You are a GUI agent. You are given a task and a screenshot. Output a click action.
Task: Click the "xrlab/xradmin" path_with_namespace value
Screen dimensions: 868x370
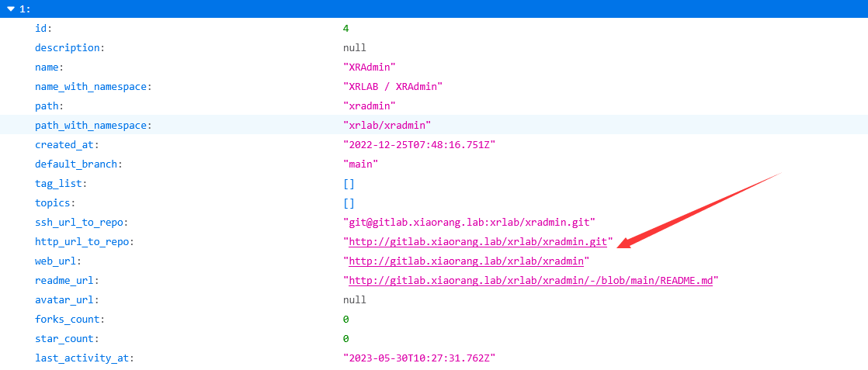click(387, 125)
